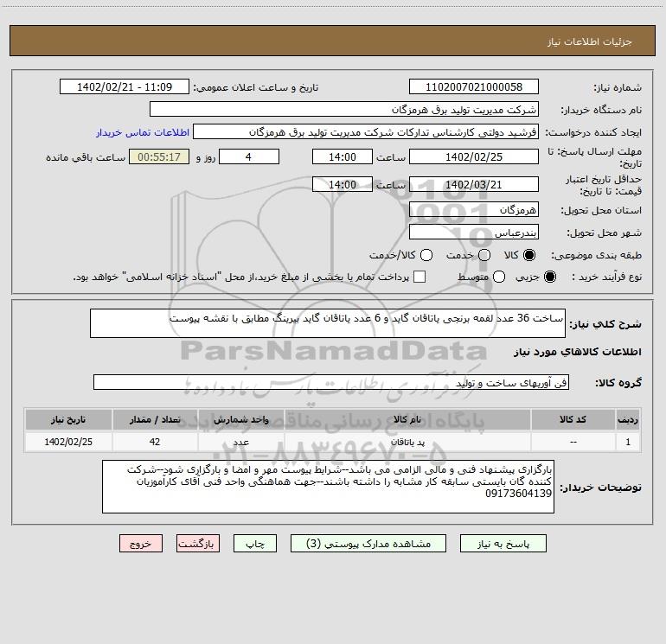Click the توضیحات خریدار notes text area

328,487
